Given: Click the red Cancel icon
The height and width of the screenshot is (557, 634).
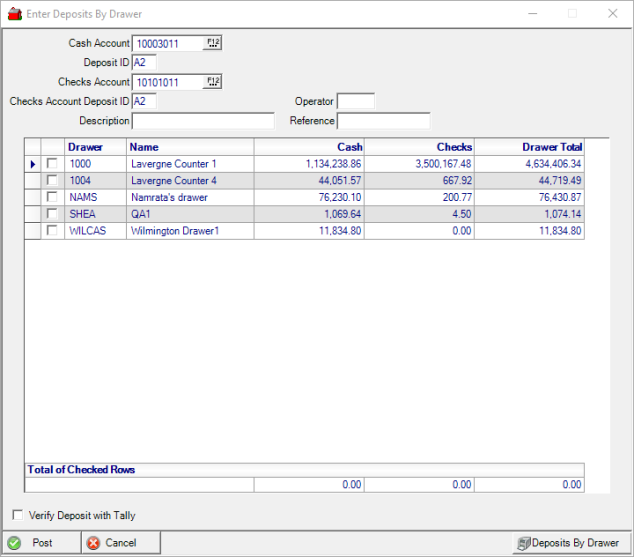Looking at the screenshot, I should click(x=93, y=543).
